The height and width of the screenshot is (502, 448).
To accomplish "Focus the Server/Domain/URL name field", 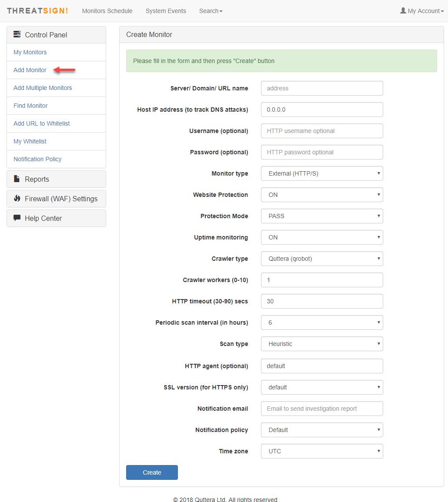I will pyautogui.click(x=322, y=88).
